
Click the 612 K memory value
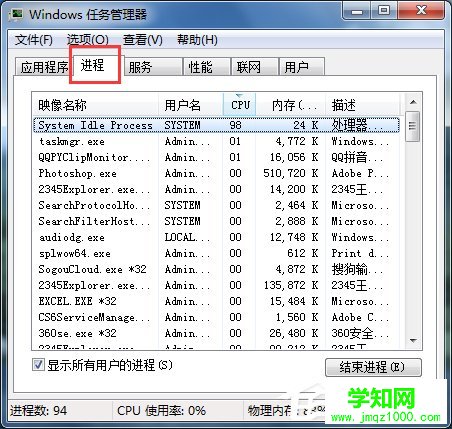(x=303, y=253)
